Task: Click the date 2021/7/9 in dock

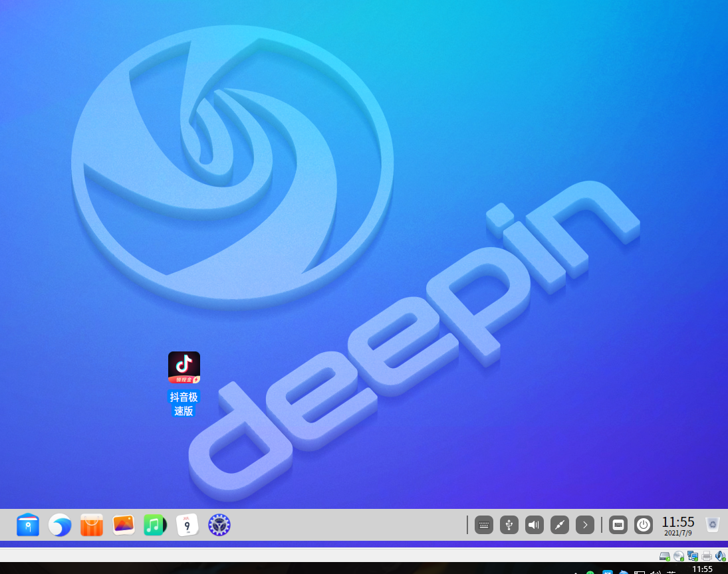Action: tap(678, 533)
